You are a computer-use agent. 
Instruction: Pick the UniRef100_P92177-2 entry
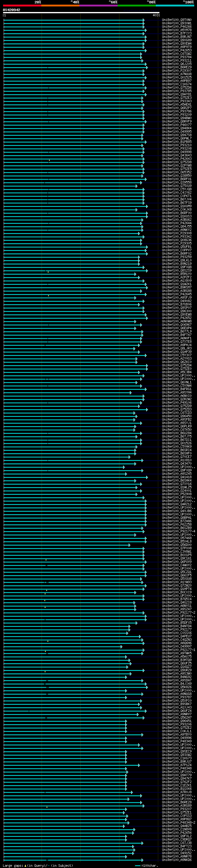click(x=179, y=612)
